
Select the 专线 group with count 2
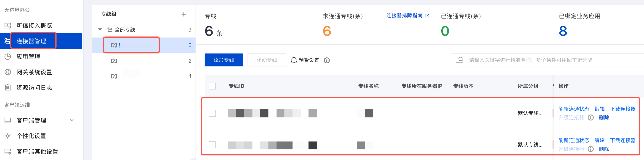150,61
